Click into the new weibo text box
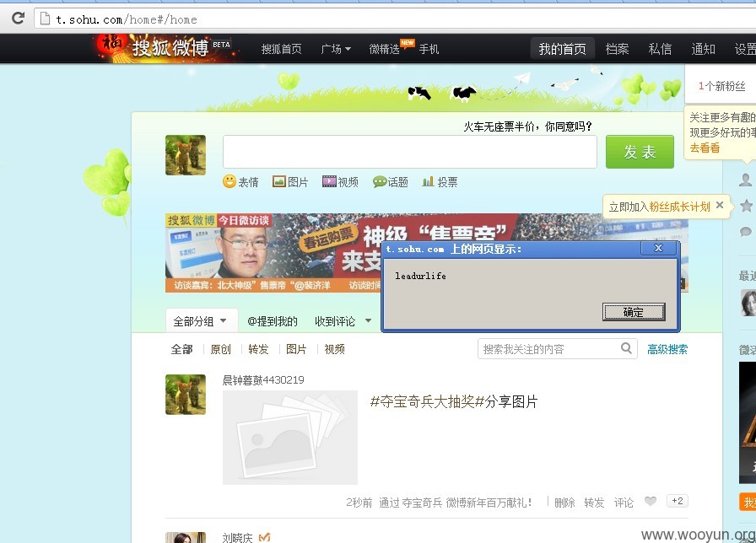The height and width of the screenshot is (543, 756). (x=410, y=152)
